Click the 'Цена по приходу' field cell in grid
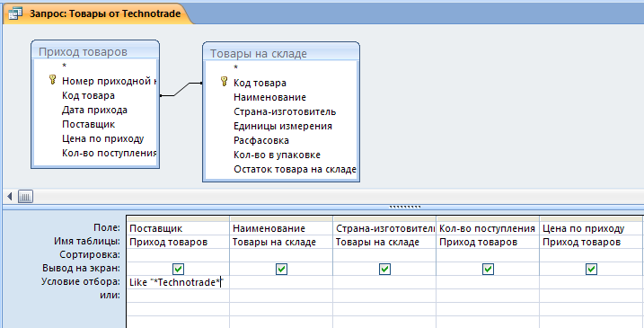644x328 pixels. coord(591,228)
